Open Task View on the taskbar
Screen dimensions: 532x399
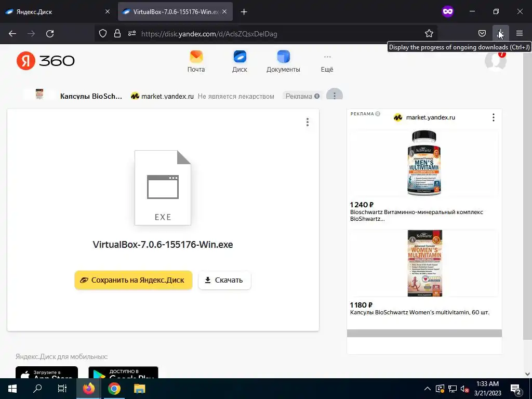point(62,389)
